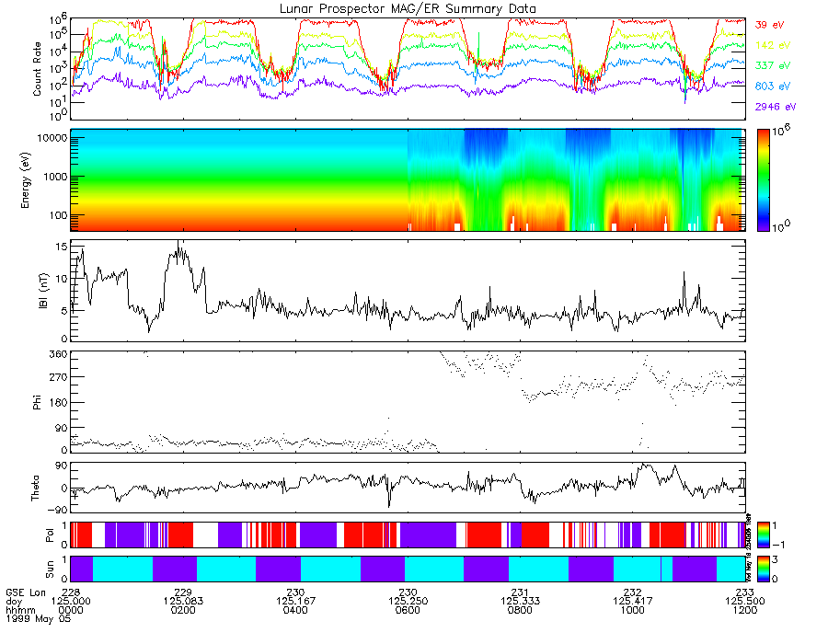828x644 pixels.
Task: Click the 'hhmm' row label
Action: point(20,610)
